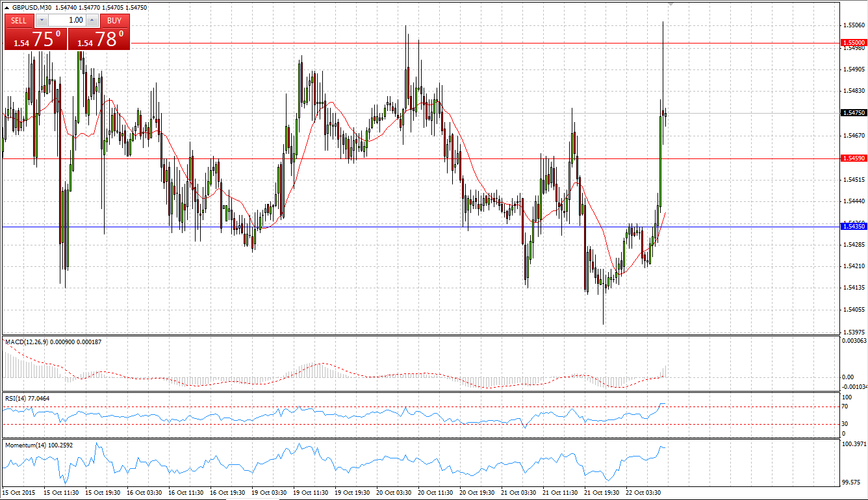Click the 1.55060 price axis value
The width and height of the screenshot is (868, 500).
854,25
